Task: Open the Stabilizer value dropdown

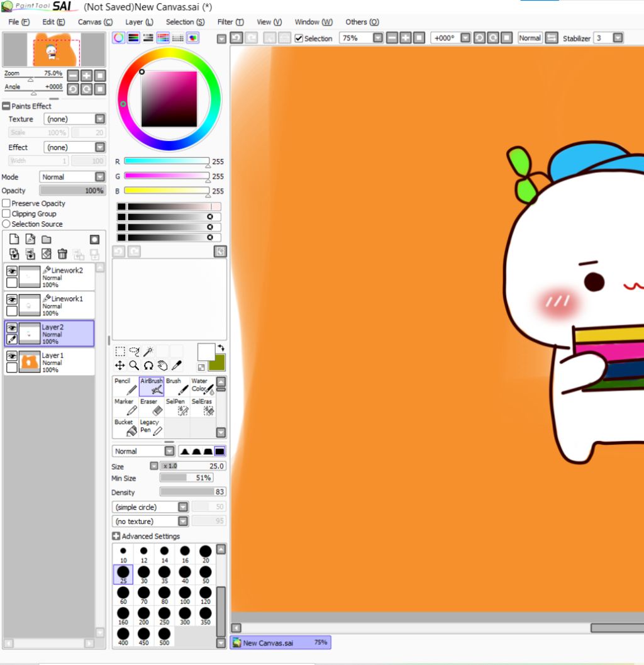Action: click(618, 38)
